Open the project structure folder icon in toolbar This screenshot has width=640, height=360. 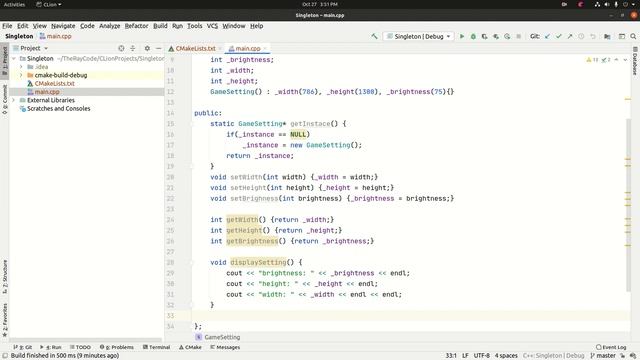pyautogui.click(x=607, y=36)
